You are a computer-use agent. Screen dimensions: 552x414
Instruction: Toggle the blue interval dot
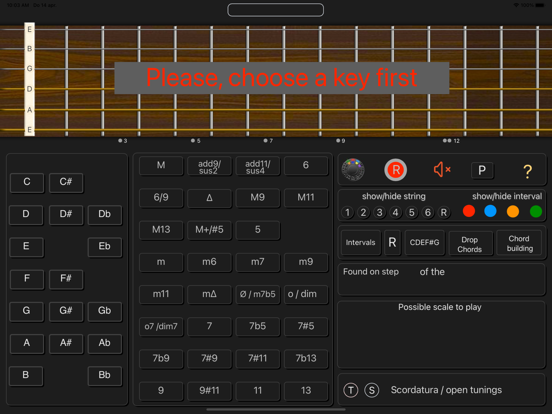tap(490, 211)
